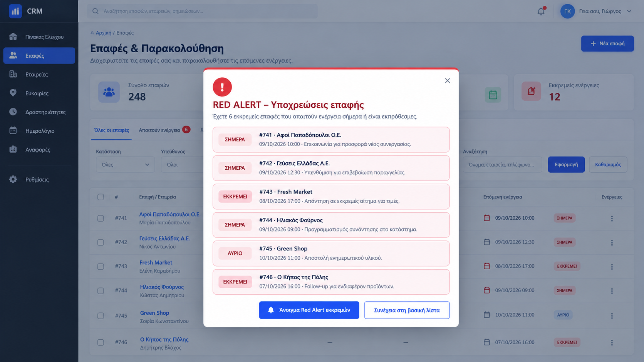644x362 pixels.
Task: Switch to the Απαιτούν ενέργεια tab
Action: tap(164, 130)
